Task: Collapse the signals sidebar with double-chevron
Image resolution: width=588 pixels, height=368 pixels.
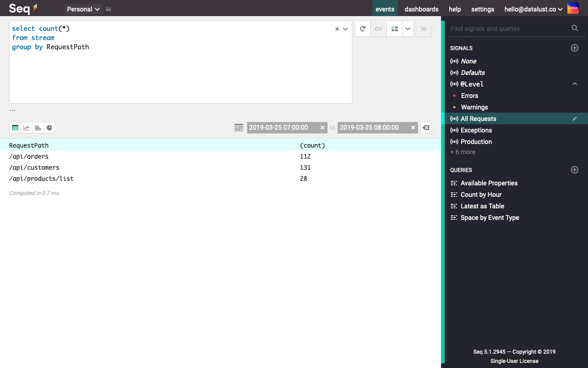Action: click(x=424, y=29)
